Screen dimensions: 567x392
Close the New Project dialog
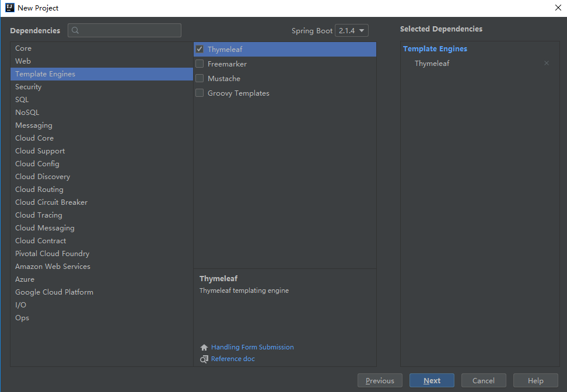coord(558,8)
